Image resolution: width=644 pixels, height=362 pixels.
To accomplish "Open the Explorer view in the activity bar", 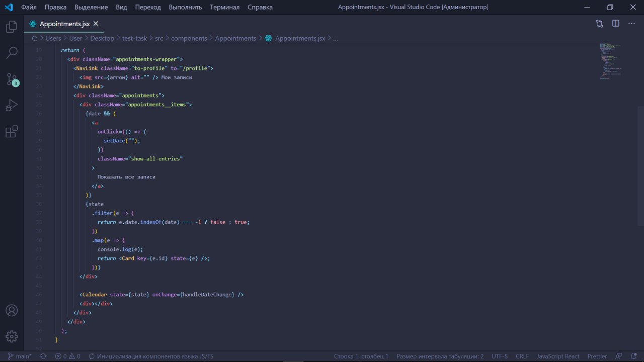I will 12,27.
